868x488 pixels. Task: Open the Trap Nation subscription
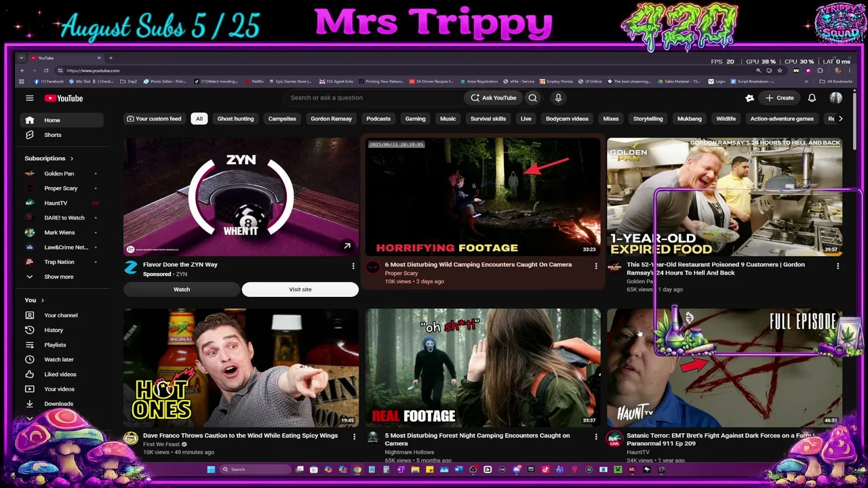click(x=61, y=262)
